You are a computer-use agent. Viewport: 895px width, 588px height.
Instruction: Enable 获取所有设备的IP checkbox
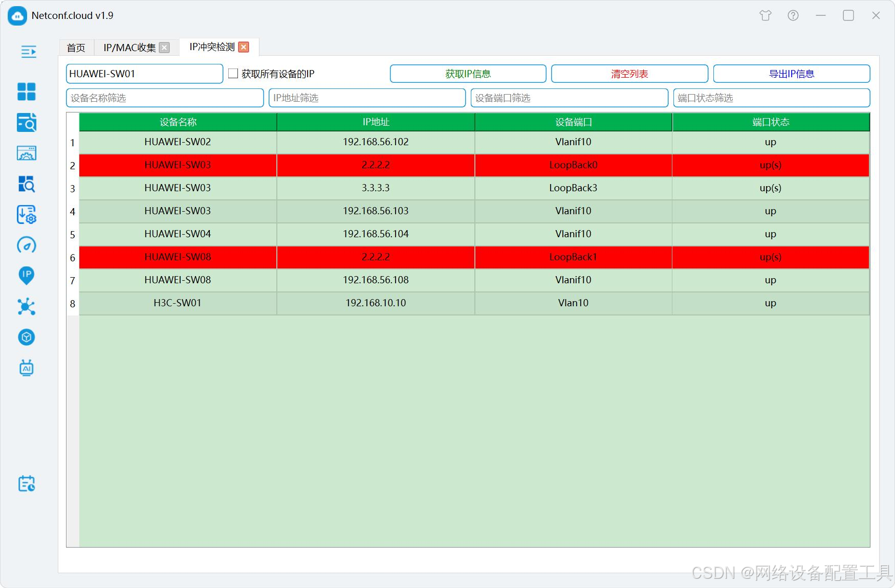click(233, 74)
